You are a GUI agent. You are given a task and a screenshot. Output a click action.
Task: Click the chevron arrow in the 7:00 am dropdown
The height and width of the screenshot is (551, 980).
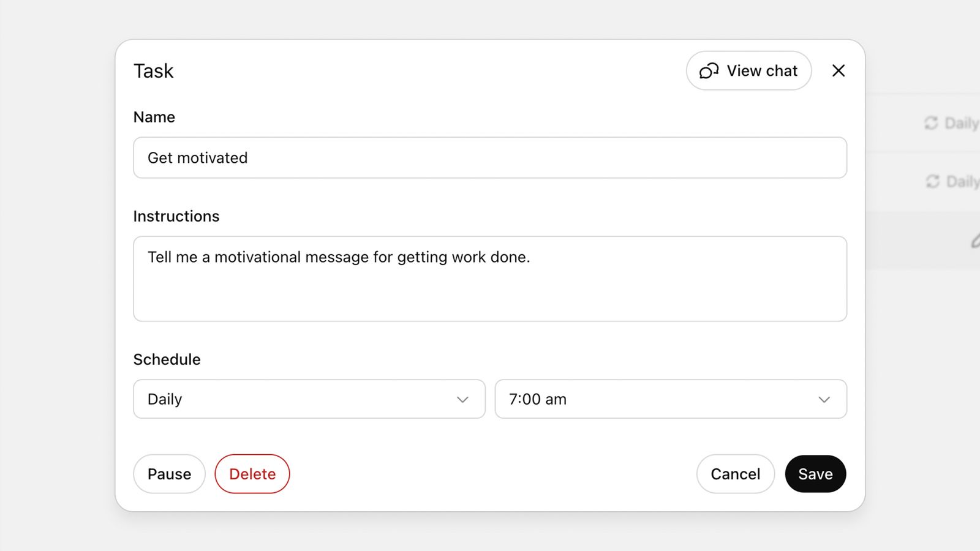(824, 400)
